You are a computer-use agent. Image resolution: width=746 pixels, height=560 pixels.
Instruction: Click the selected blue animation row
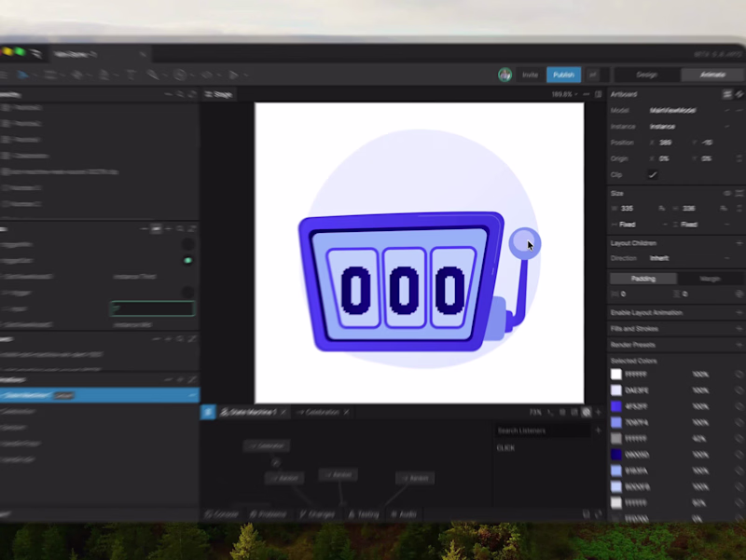coord(99,395)
